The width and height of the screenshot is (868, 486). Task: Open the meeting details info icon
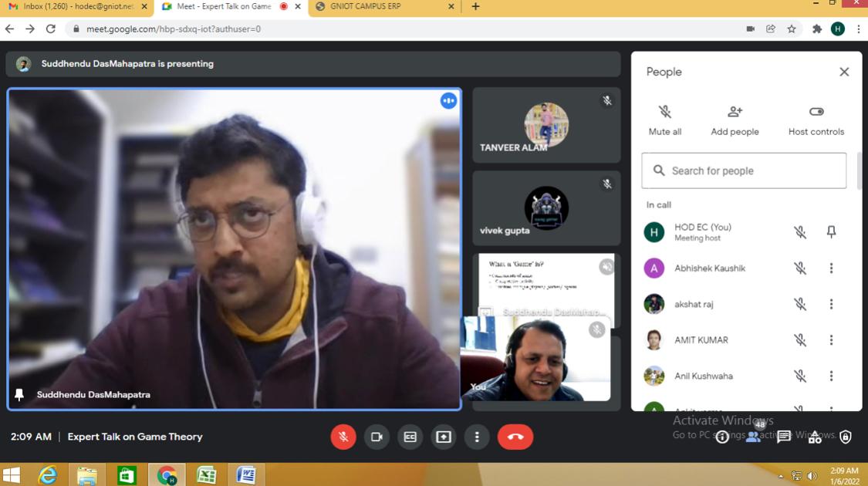click(722, 437)
